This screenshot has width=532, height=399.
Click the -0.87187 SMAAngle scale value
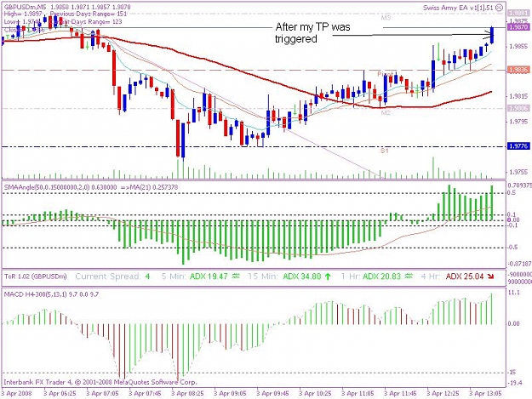coord(519,264)
